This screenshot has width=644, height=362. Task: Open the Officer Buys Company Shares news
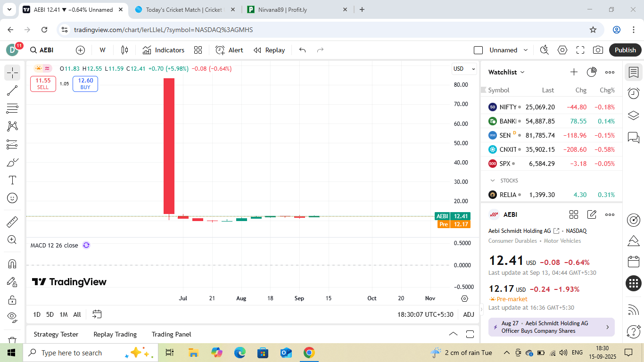coord(551,327)
